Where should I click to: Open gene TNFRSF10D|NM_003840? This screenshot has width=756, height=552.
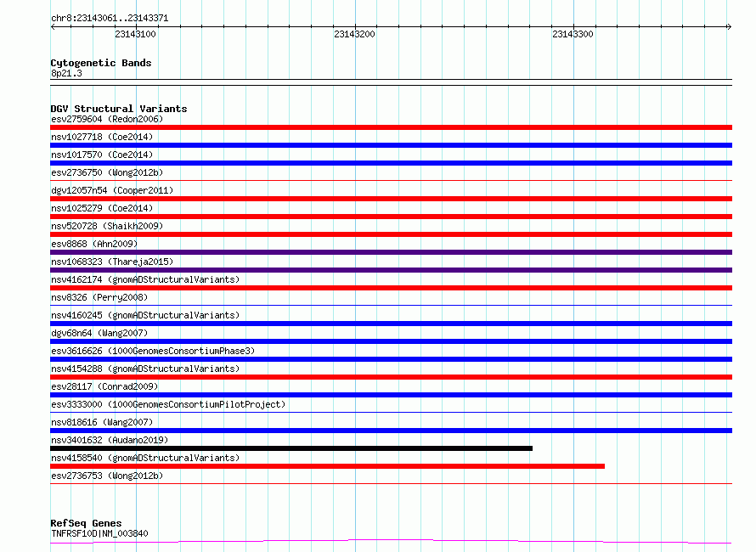coord(99,533)
